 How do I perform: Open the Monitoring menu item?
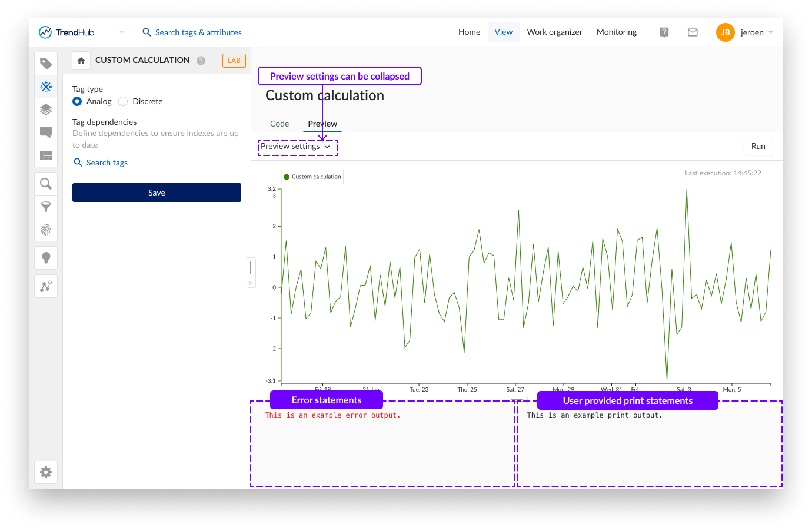pyautogui.click(x=616, y=32)
